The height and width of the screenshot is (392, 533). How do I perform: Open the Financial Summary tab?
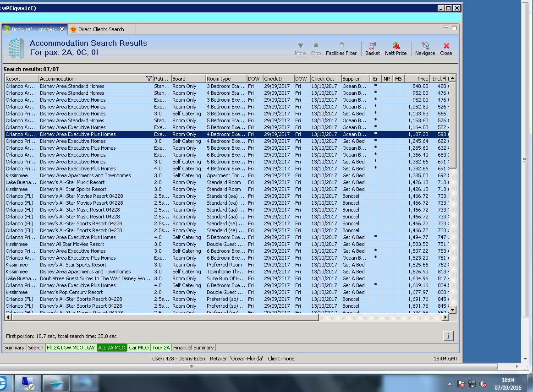pyautogui.click(x=193, y=348)
